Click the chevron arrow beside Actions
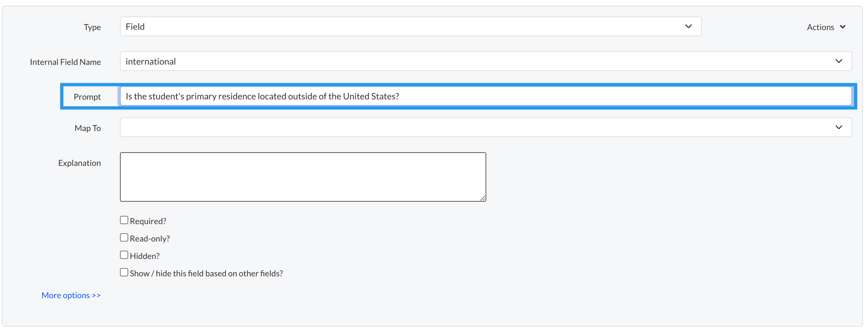The height and width of the screenshot is (333, 868). (x=842, y=27)
